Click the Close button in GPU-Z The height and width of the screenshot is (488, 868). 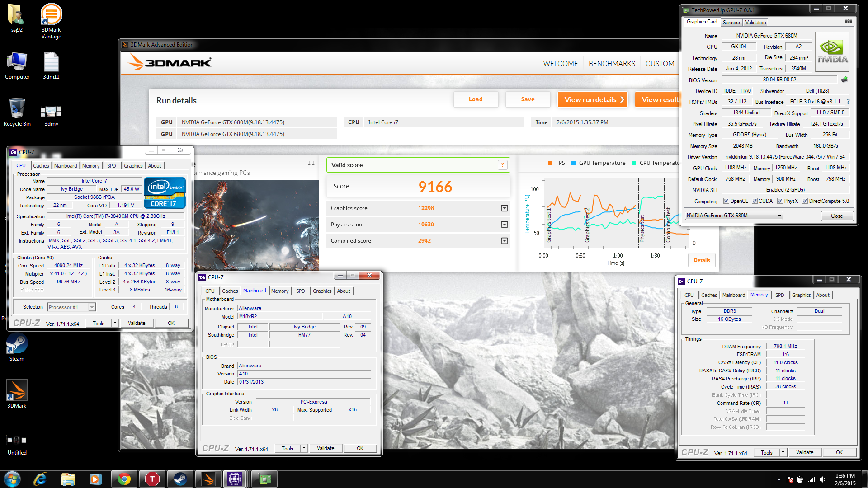tap(837, 216)
